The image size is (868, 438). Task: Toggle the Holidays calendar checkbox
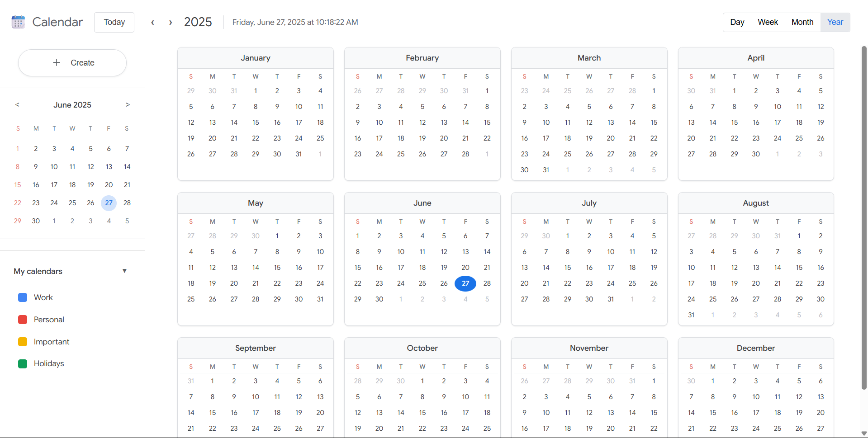click(x=23, y=363)
